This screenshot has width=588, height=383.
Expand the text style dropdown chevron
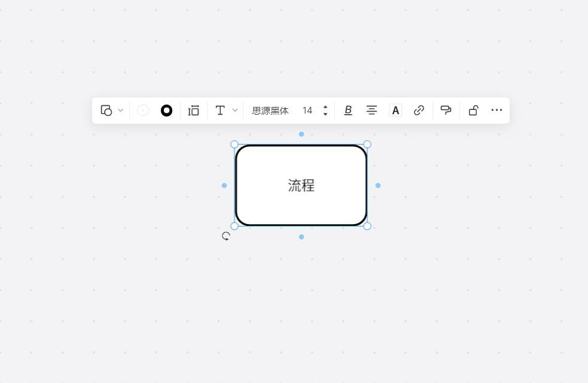[x=234, y=110]
